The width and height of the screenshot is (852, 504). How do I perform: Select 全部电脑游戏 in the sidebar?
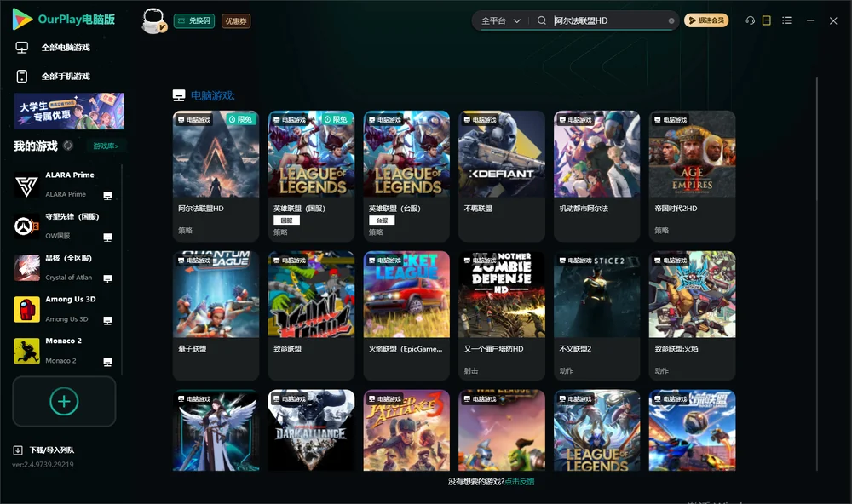[66, 48]
